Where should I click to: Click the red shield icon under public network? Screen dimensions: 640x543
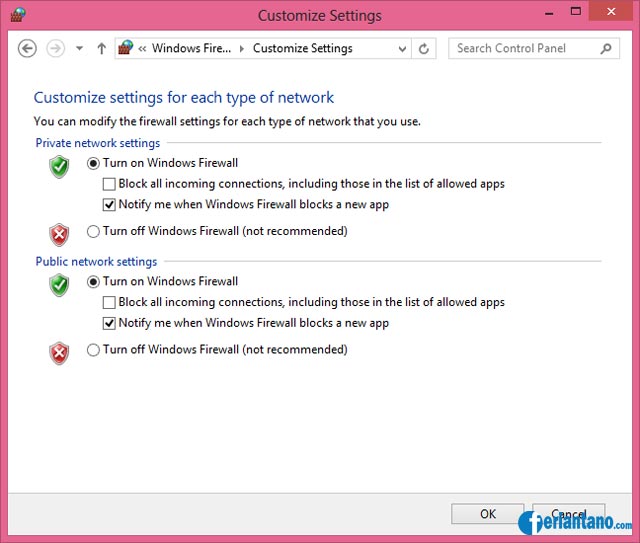(x=59, y=353)
